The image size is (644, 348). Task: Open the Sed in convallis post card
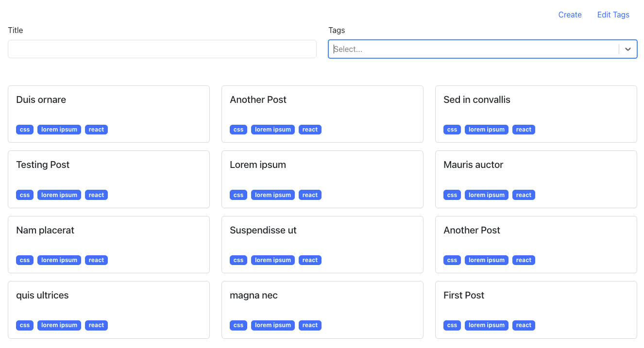click(536, 114)
